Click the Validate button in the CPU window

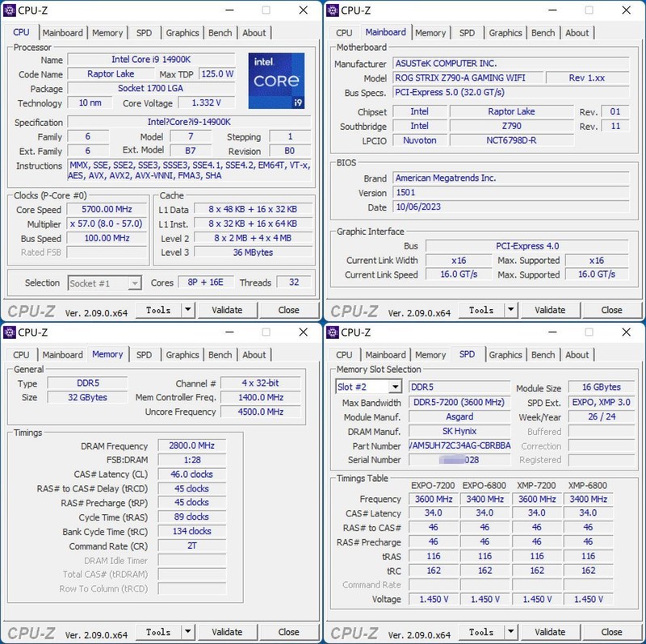(228, 310)
